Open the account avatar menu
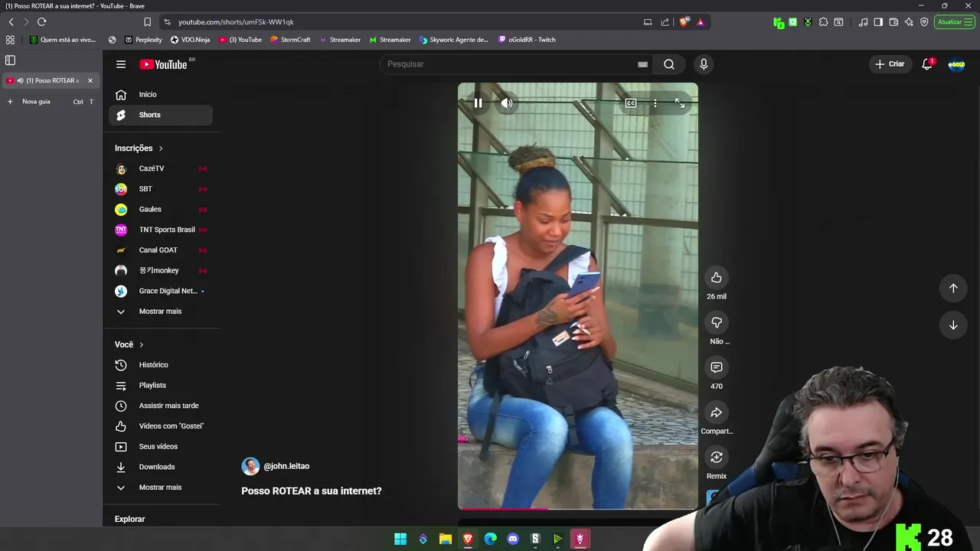Image resolution: width=980 pixels, height=551 pixels. (956, 64)
